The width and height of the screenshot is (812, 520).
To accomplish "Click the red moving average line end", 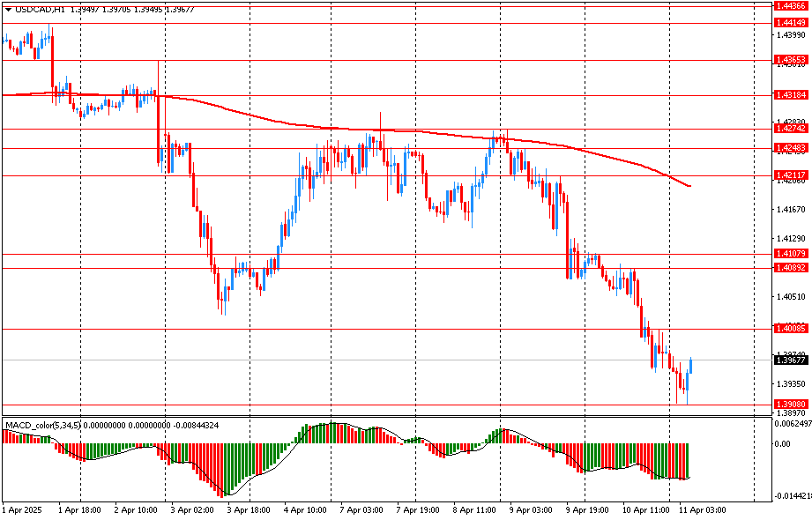I will coord(689,186).
